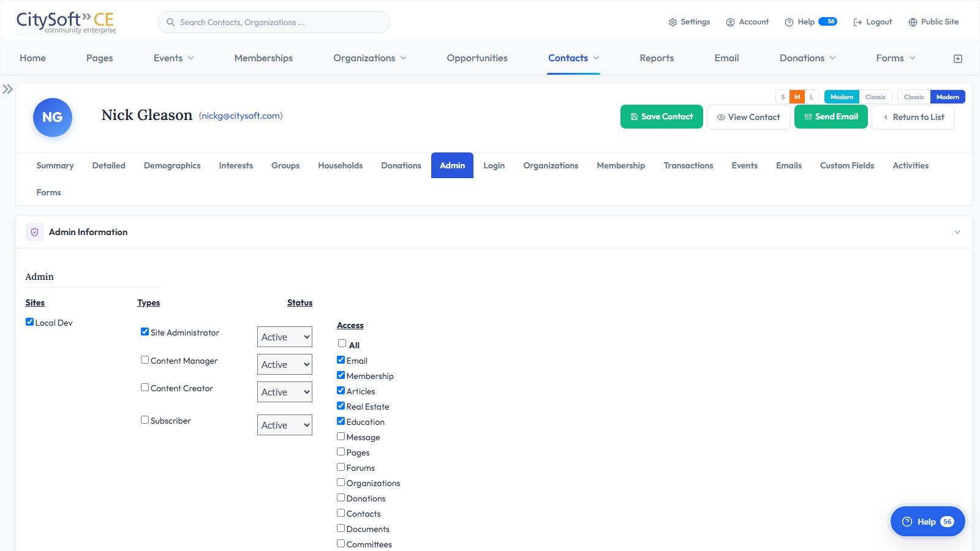Screen dimensions: 980x551
Task: Open the Account user icon
Action: (x=730, y=22)
